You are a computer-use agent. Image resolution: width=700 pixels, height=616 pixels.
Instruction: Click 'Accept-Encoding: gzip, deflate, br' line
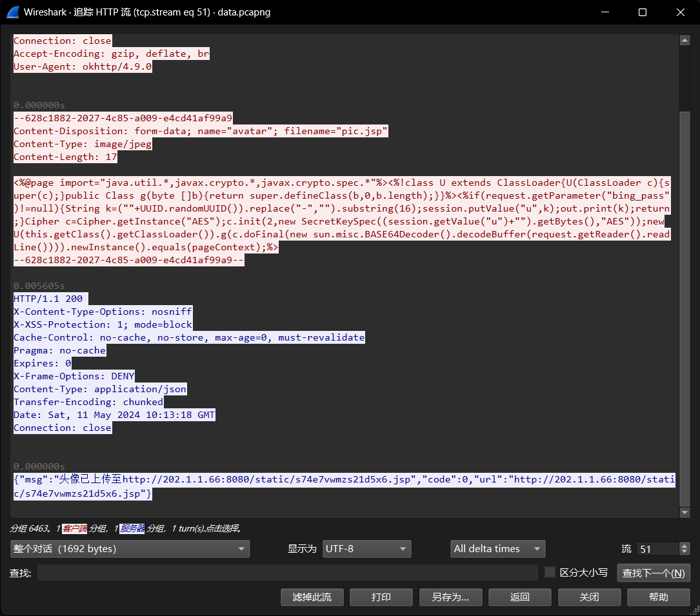coord(111,54)
